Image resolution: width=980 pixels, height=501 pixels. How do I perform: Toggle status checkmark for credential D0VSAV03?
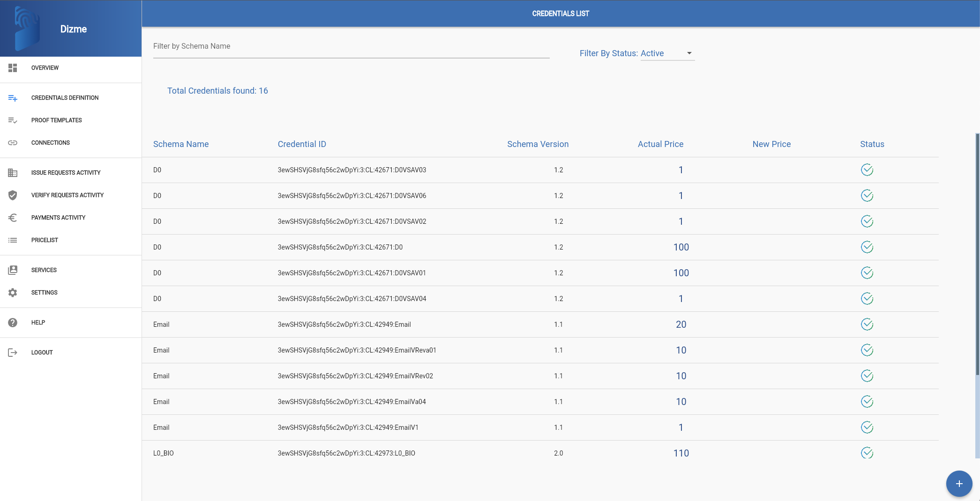tap(867, 170)
